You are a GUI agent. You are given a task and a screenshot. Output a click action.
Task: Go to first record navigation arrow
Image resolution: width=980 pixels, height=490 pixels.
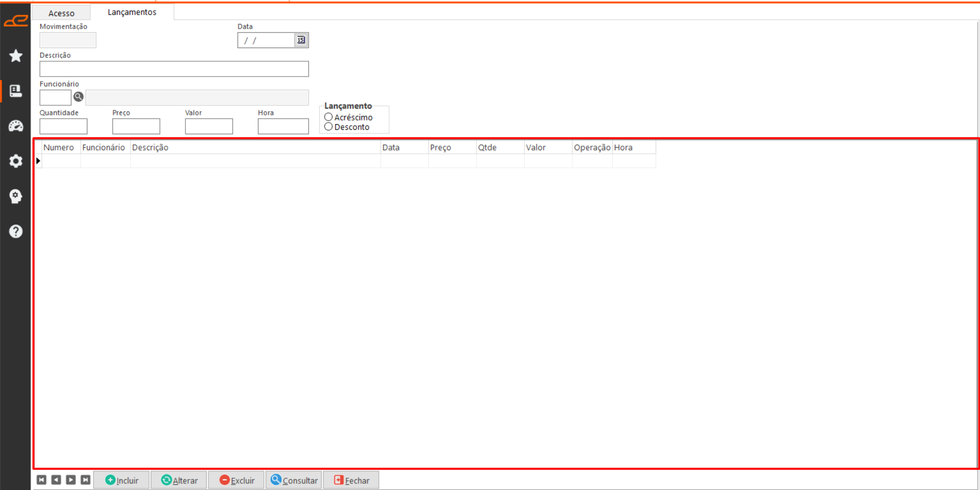pyautogui.click(x=42, y=480)
